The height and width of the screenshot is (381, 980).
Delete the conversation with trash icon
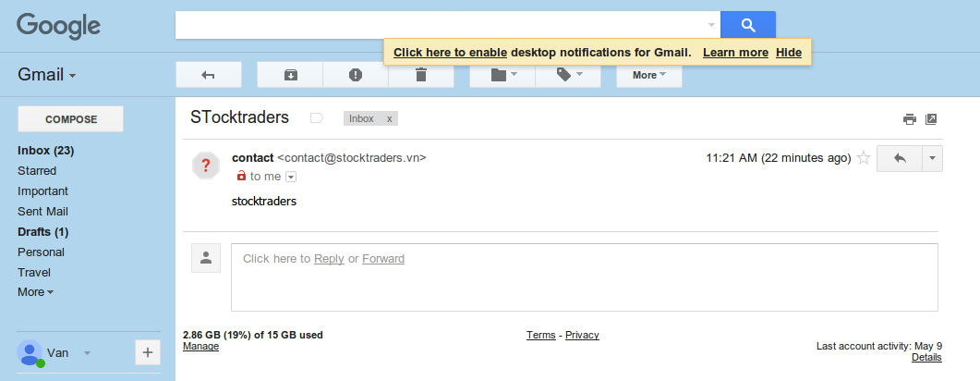click(x=421, y=75)
